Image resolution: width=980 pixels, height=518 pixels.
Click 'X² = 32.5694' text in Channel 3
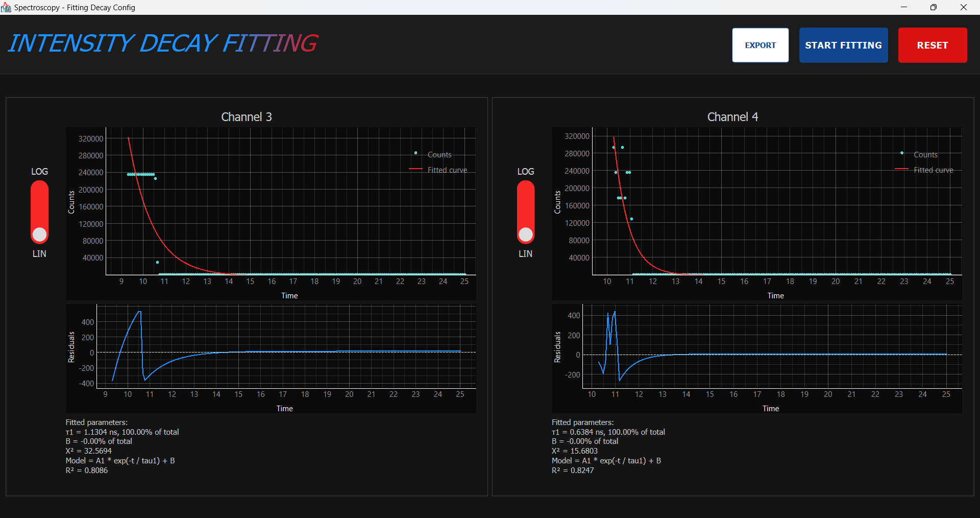click(89, 451)
